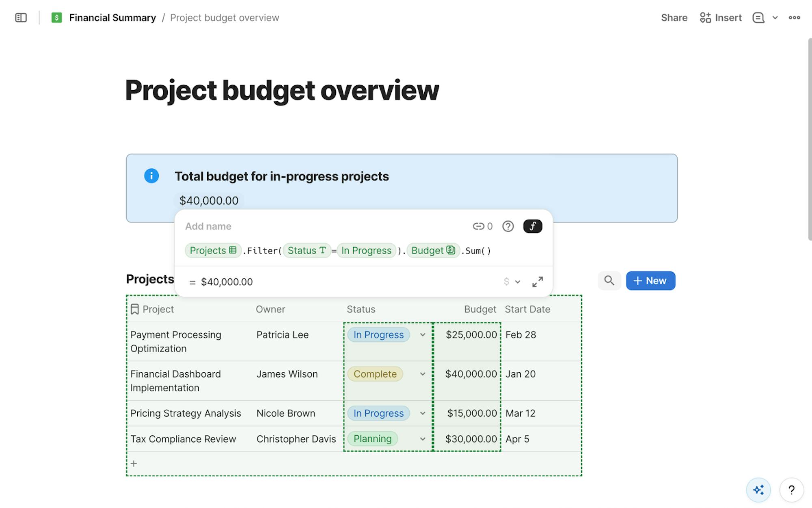Image resolution: width=812 pixels, height=508 pixels.
Task: Click the blue New button
Action: click(650, 280)
